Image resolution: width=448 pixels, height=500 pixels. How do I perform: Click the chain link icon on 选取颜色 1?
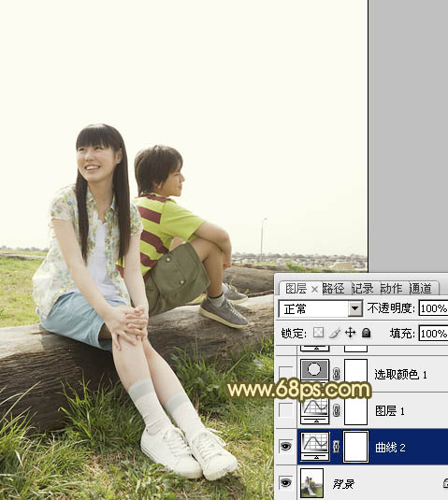coord(336,374)
